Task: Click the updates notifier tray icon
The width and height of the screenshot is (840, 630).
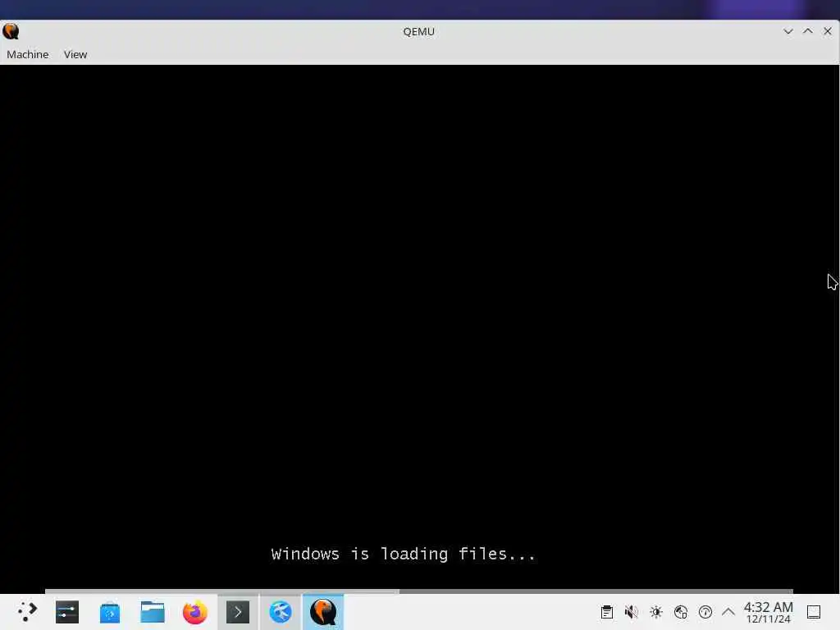Action: coord(705,612)
